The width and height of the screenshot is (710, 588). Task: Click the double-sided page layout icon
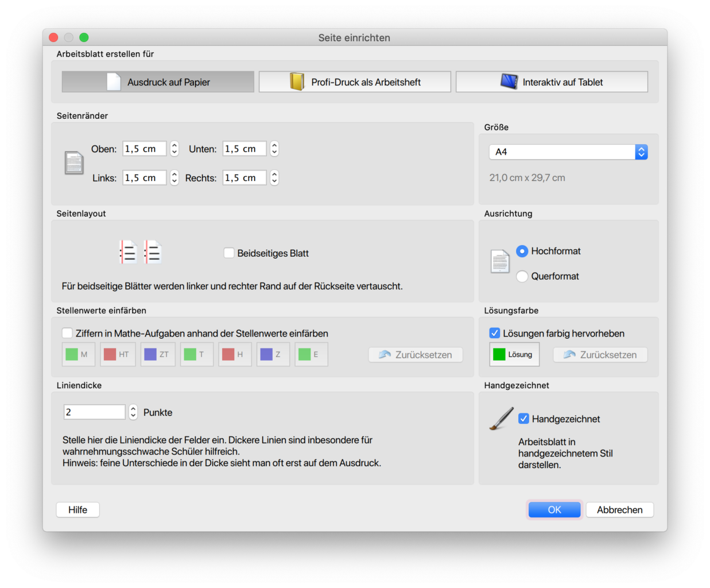click(141, 252)
